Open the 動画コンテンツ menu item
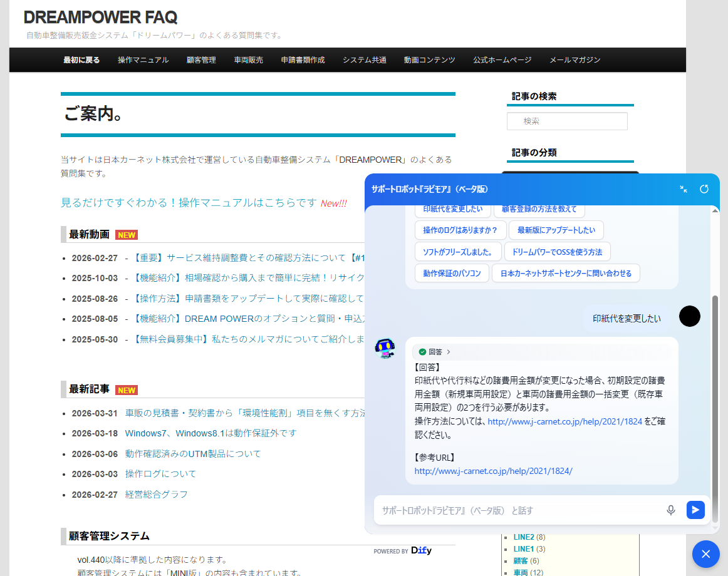Image resolution: width=728 pixels, height=576 pixels. 429,60
